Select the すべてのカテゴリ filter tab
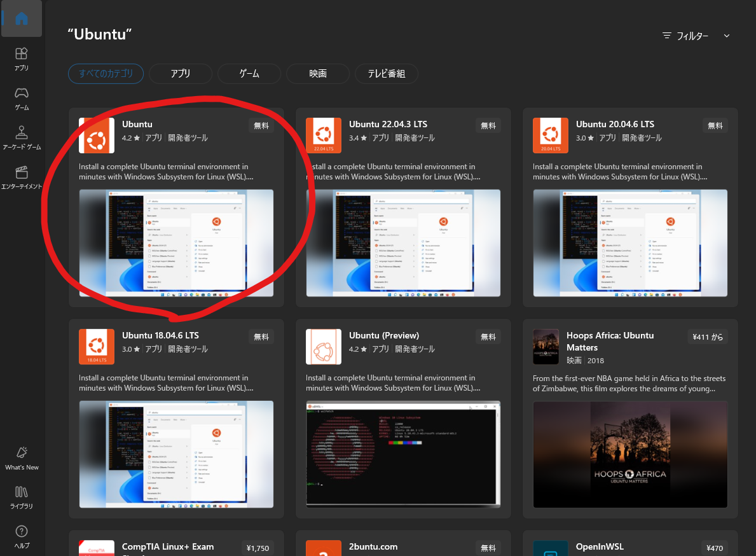 106,74
